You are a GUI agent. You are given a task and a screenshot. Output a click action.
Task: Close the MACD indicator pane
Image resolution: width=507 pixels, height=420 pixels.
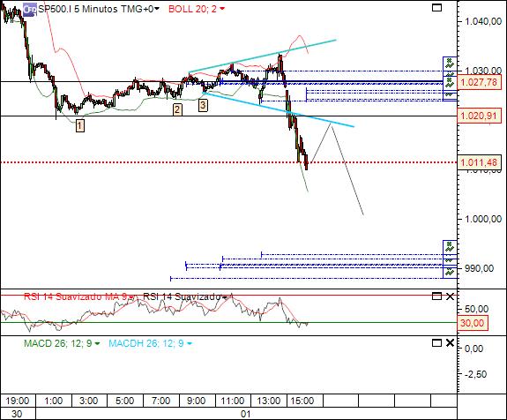point(450,342)
